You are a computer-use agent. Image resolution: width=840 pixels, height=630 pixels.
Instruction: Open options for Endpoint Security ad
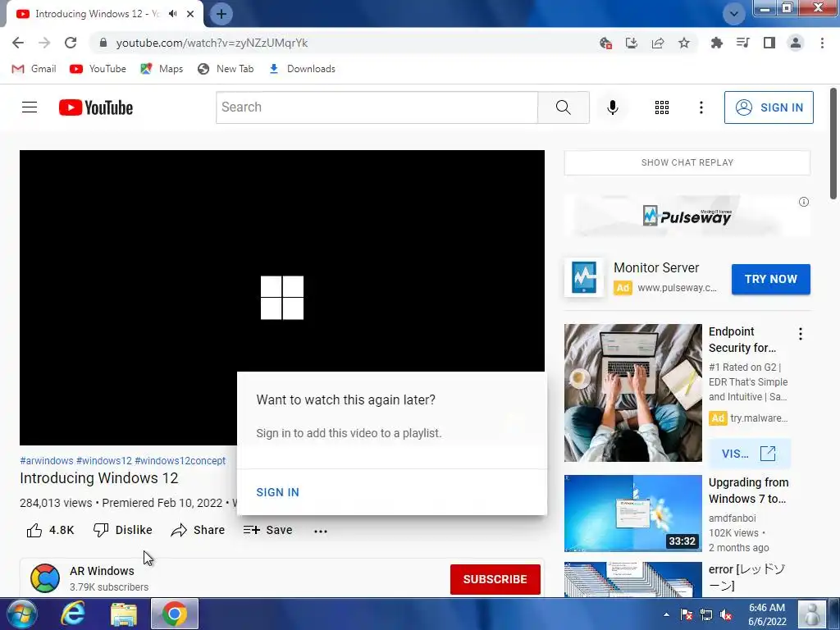pos(801,334)
